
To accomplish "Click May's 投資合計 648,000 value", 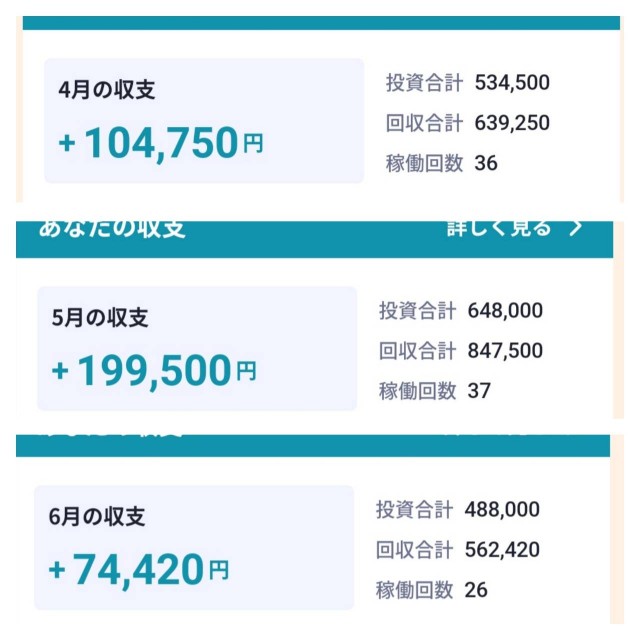I will pyautogui.click(x=505, y=311).
